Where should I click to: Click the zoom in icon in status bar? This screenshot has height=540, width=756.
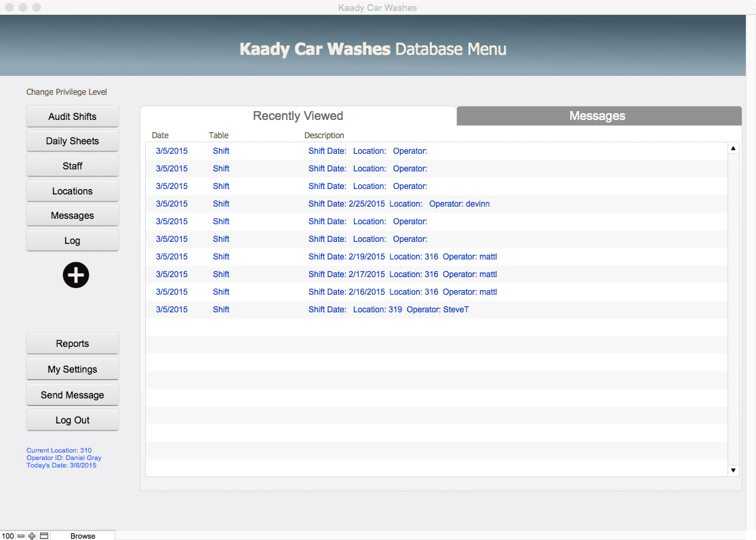(x=32, y=536)
